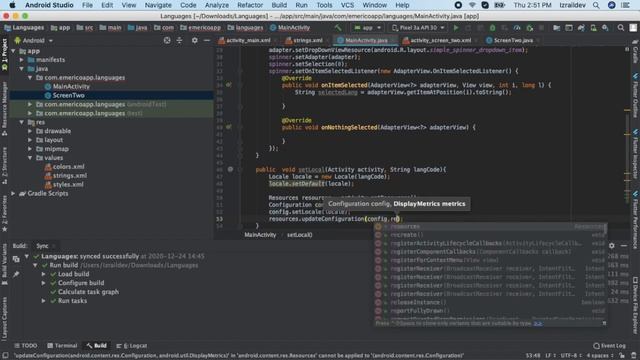
Task: Hide the Build tool window
Action: 624,246
